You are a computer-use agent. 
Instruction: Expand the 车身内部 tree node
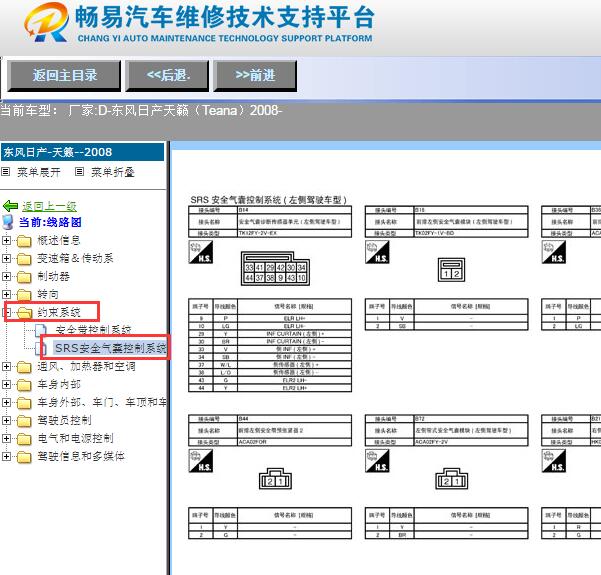pyautogui.click(x=6, y=384)
